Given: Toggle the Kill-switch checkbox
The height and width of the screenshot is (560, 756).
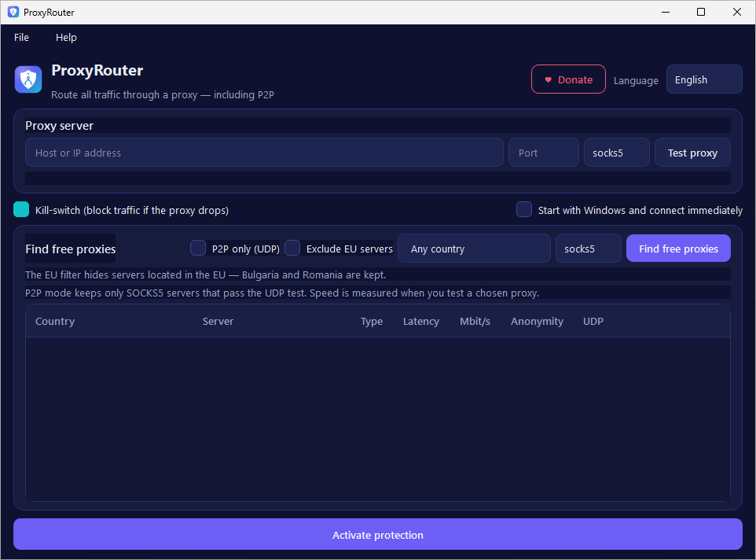Looking at the screenshot, I should [21, 209].
